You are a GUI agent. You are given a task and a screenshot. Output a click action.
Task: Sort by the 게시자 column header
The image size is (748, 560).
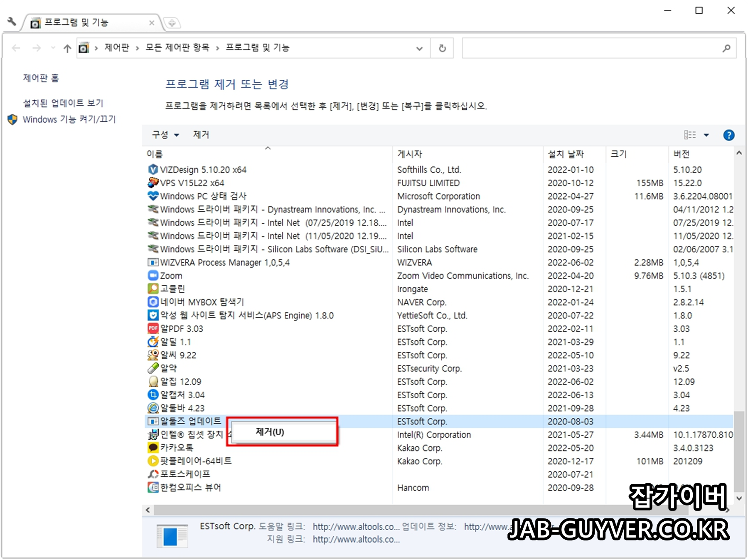coord(468,154)
